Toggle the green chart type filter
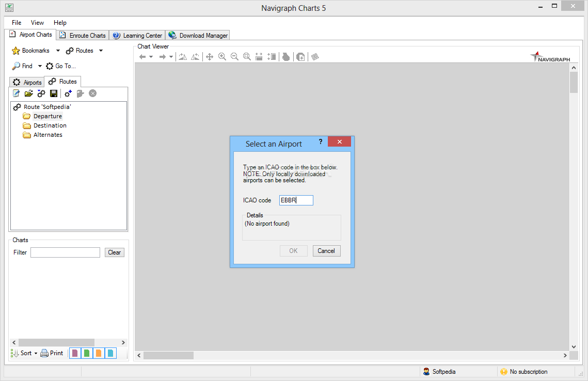The image size is (588, 381). [x=87, y=353]
